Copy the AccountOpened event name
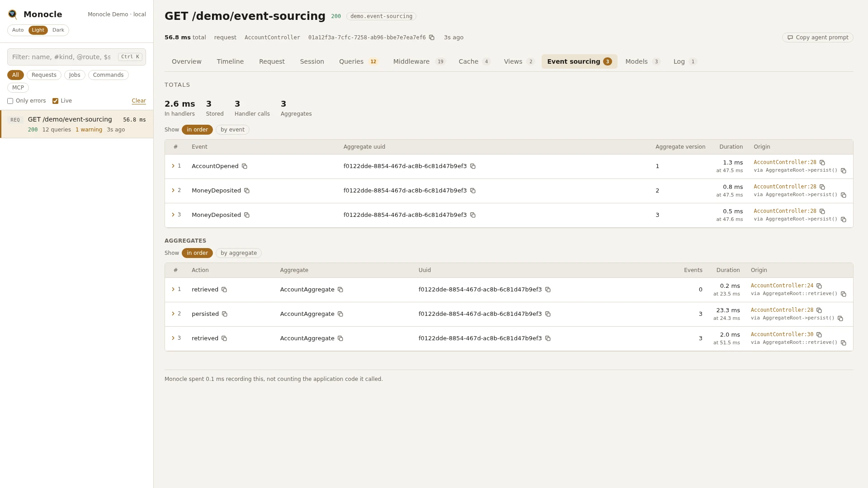 tap(245, 166)
